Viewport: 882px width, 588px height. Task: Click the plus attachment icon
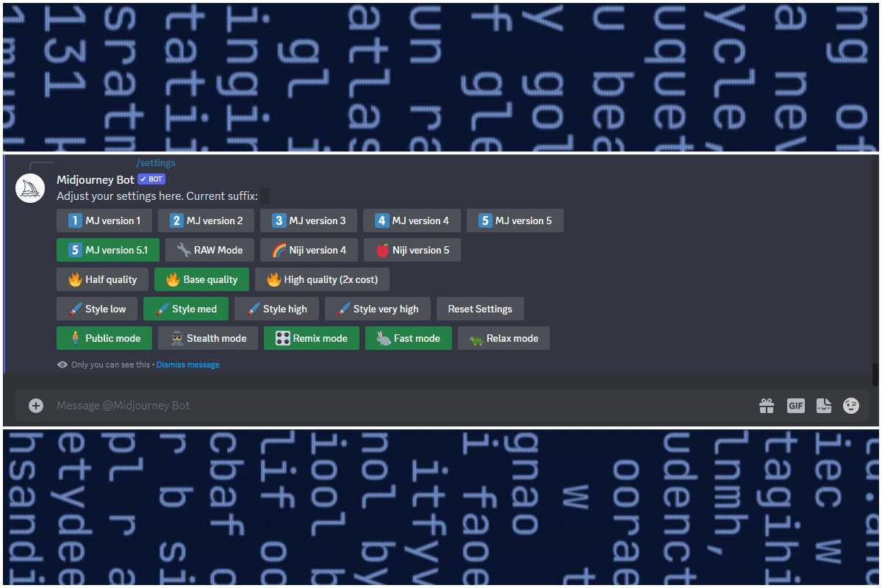pos(36,406)
